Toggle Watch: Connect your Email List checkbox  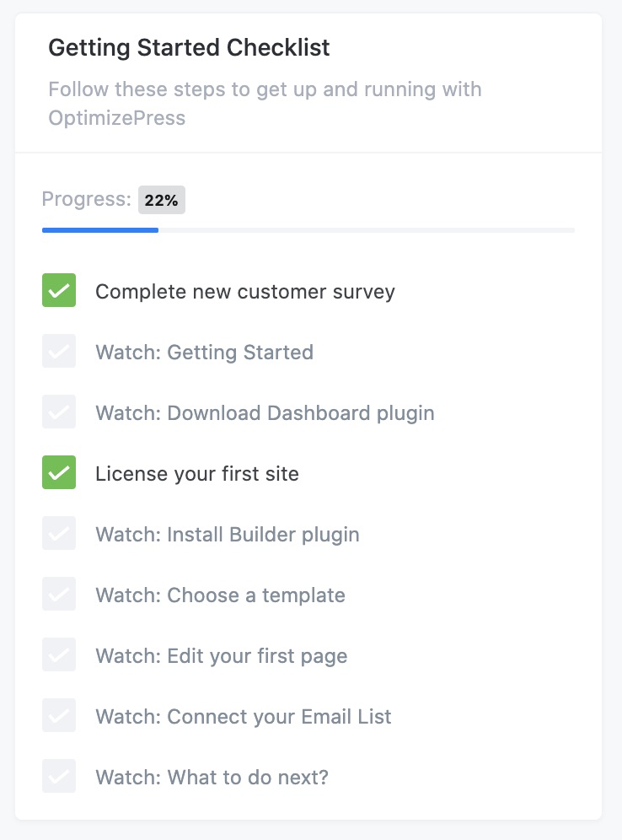(x=58, y=715)
